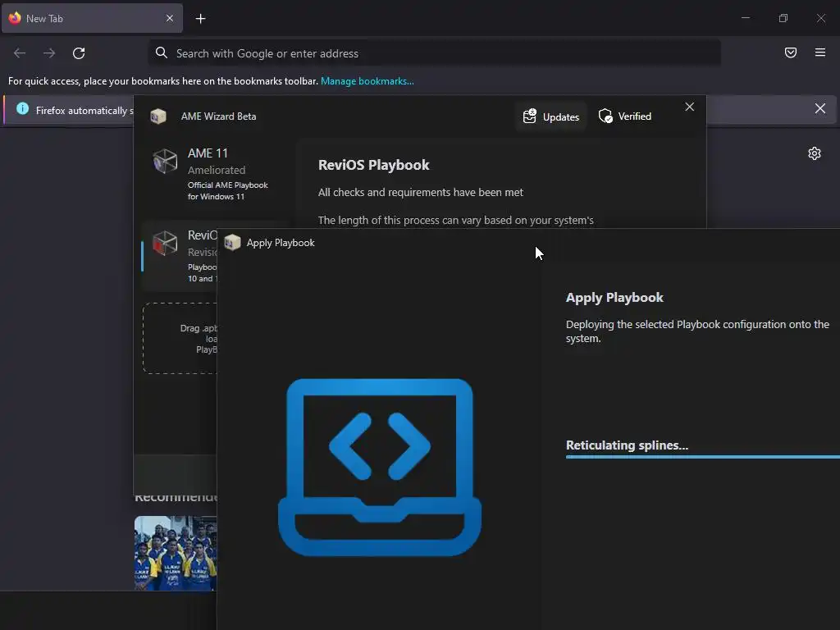Click the ReviOS red cube icon
Image resolution: width=840 pixels, height=630 pixels.
(x=165, y=243)
